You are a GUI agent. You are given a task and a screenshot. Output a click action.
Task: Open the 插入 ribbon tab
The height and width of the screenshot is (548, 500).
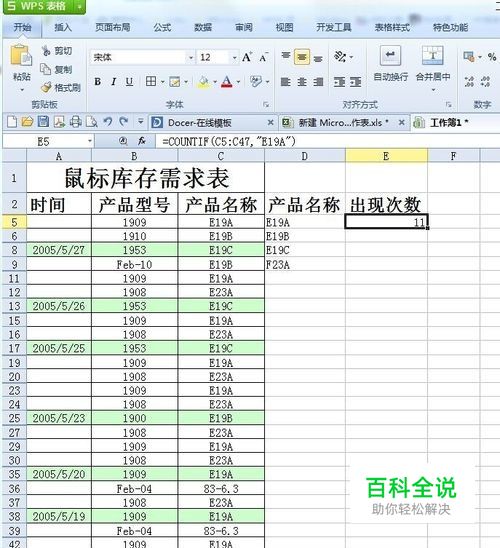(x=63, y=27)
